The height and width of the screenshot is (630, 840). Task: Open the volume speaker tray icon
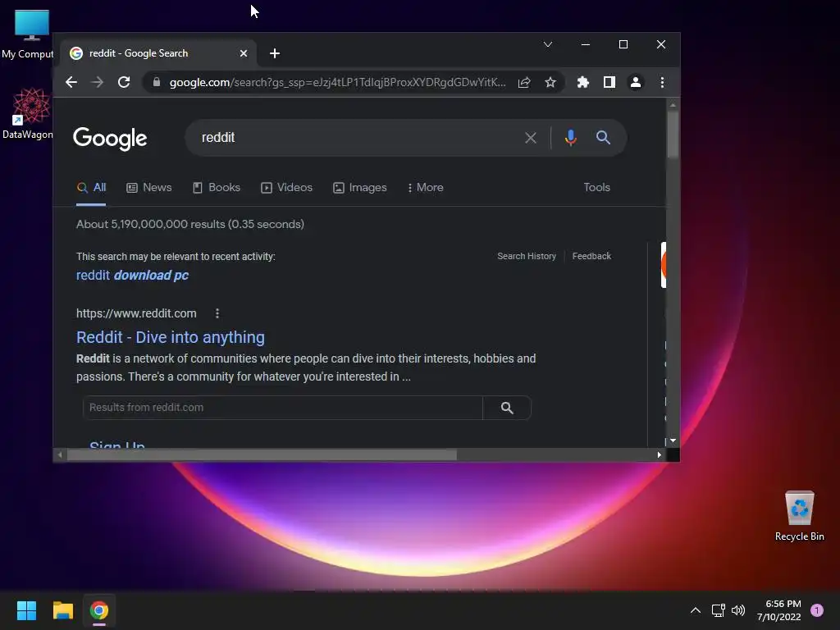738,610
